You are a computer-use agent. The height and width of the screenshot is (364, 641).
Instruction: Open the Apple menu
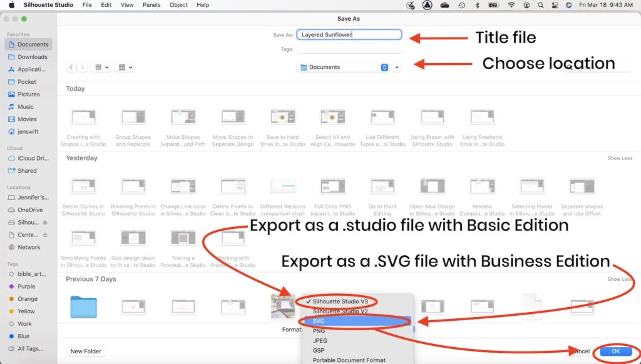click(x=11, y=5)
